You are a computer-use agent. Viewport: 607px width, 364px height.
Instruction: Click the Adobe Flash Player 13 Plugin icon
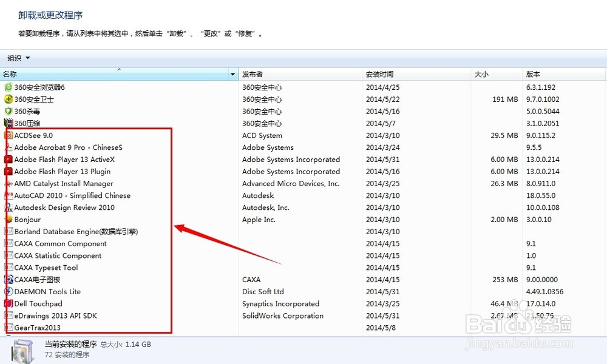tap(7, 172)
